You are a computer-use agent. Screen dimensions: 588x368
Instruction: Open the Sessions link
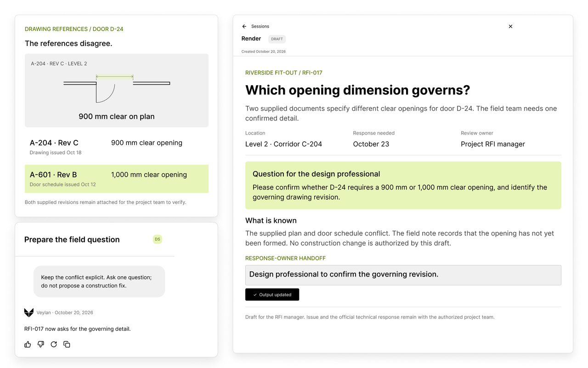pos(260,26)
